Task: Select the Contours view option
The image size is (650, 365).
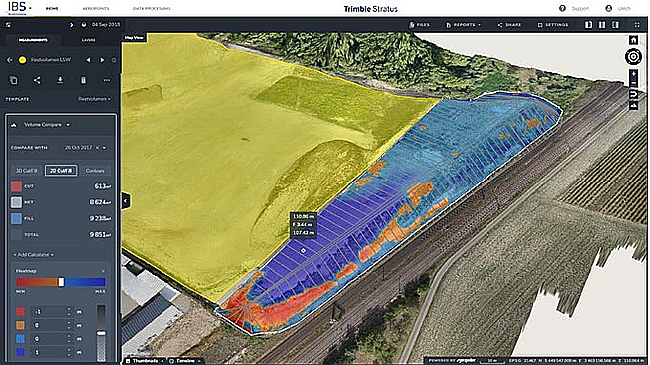Action: point(95,170)
